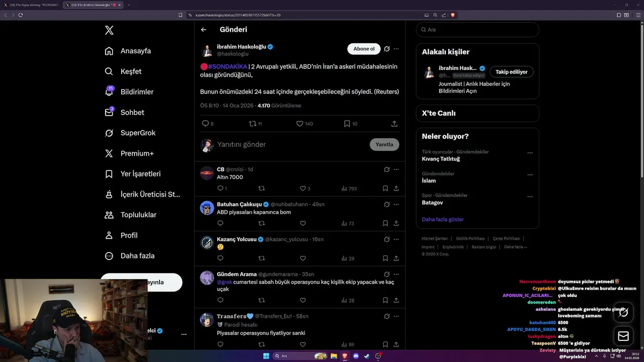Click Windows Start button
This screenshot has height=362, width=644.
pyautogui.click(x=266, y=356)
